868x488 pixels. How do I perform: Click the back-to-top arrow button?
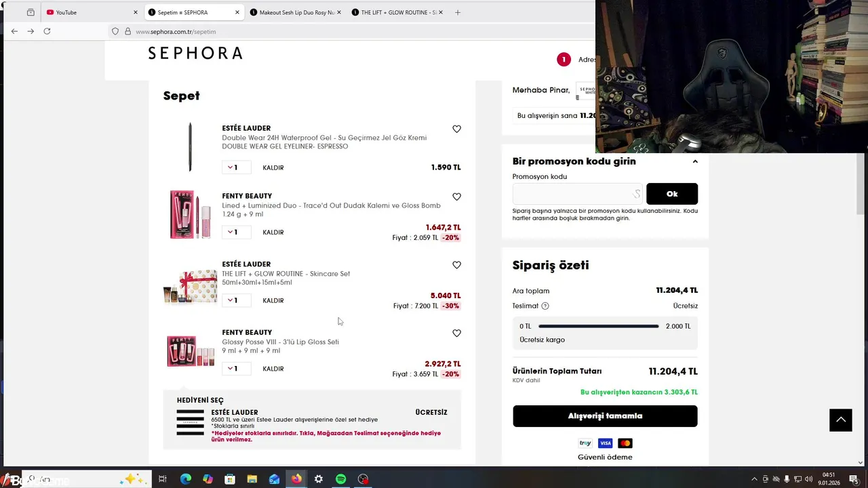click(841, 420)
